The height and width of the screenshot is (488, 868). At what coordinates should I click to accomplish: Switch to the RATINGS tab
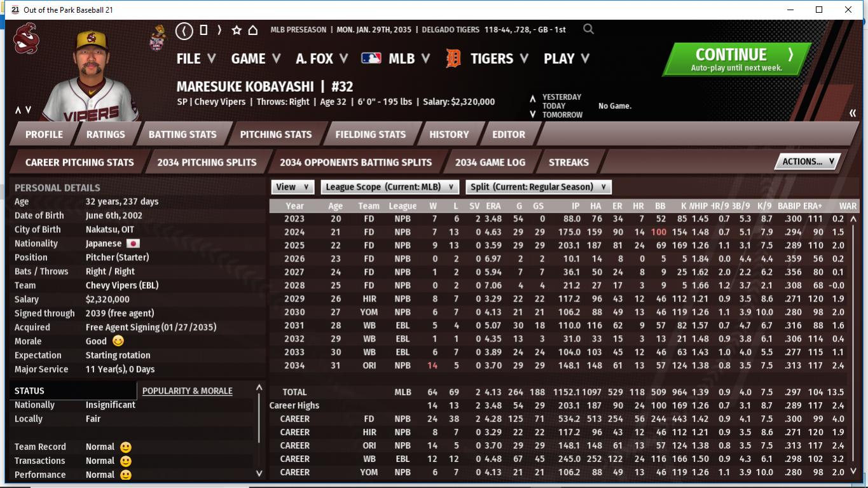coord(106,134)
